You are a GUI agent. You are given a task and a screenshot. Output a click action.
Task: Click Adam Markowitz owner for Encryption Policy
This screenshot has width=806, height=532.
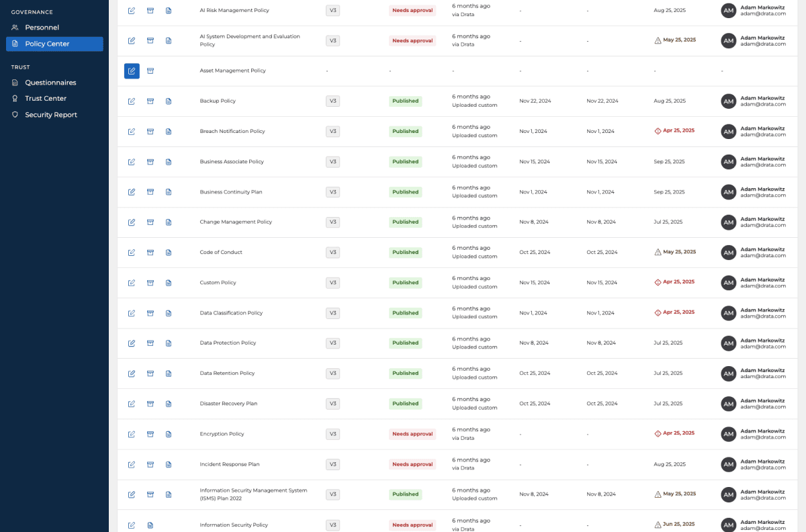tap(762, 431)
